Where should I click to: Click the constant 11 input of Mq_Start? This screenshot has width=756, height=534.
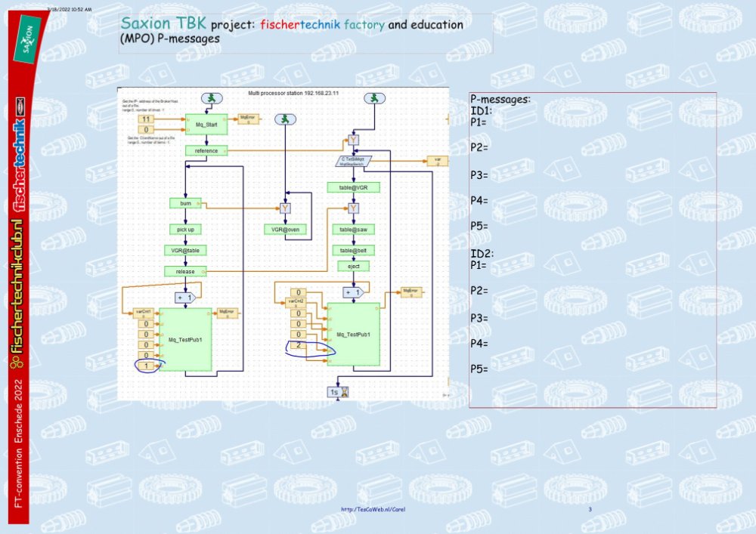(146, 119)
